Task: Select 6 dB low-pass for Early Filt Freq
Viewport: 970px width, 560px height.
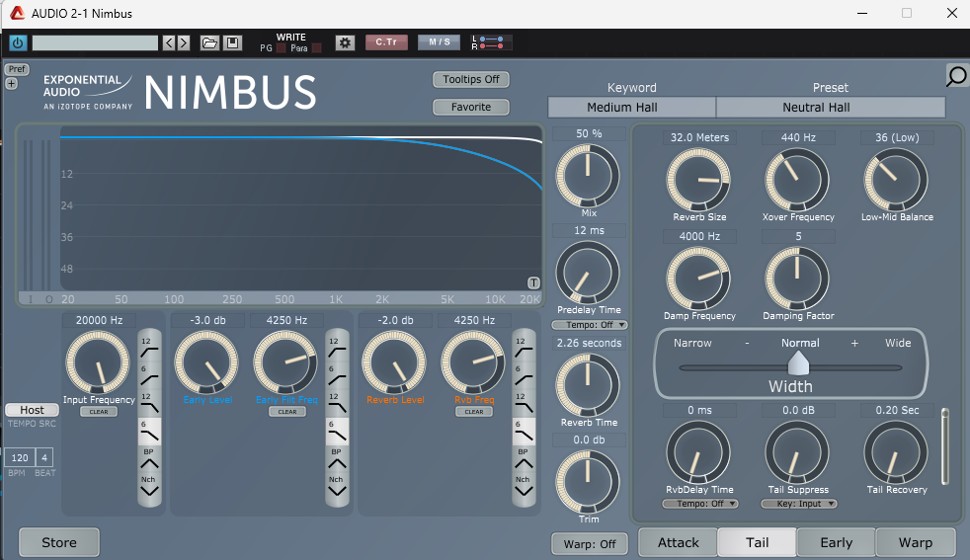Action: pos(337,431)
